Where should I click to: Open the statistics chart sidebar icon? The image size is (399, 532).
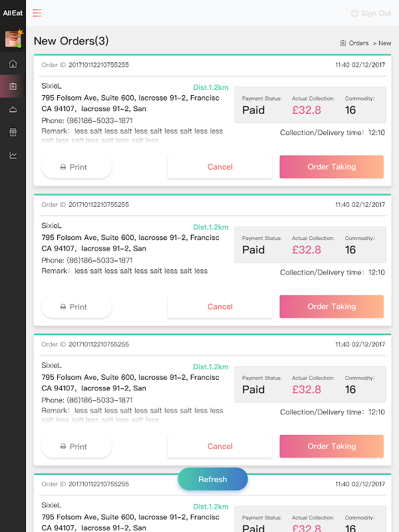click(13, 155)
